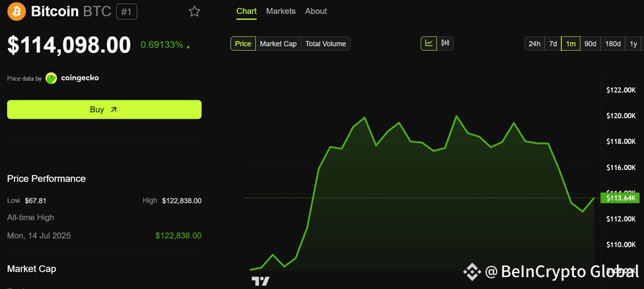Select the Price chart option

click(x=243, y=44)
